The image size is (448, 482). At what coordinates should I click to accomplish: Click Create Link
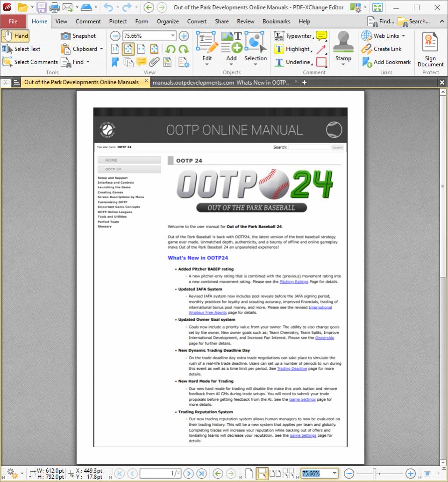381,49
